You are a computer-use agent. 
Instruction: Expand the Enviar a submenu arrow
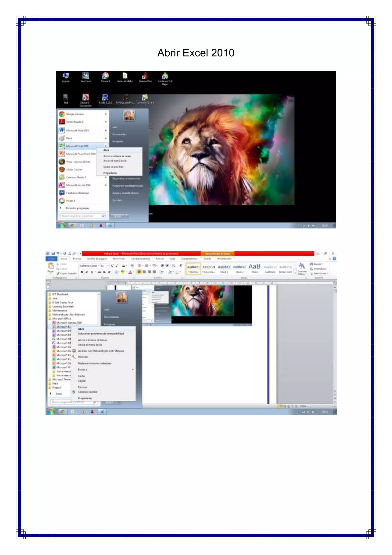click(133, 370)
